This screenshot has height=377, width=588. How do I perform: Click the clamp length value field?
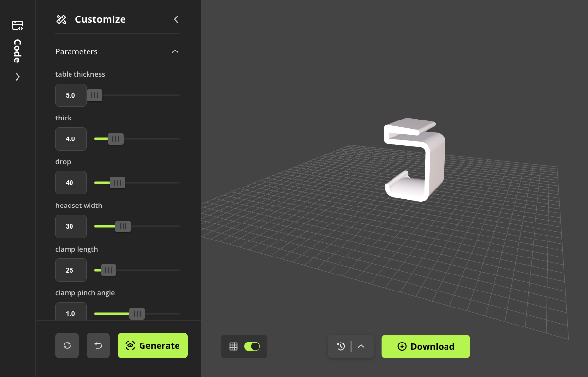tap(71, 270)
